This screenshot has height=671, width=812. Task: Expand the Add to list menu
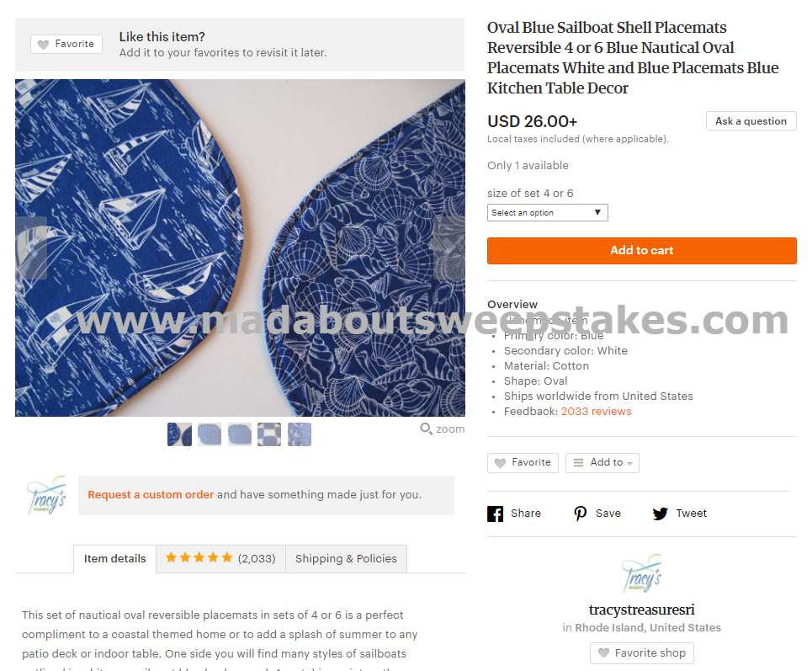602,463
